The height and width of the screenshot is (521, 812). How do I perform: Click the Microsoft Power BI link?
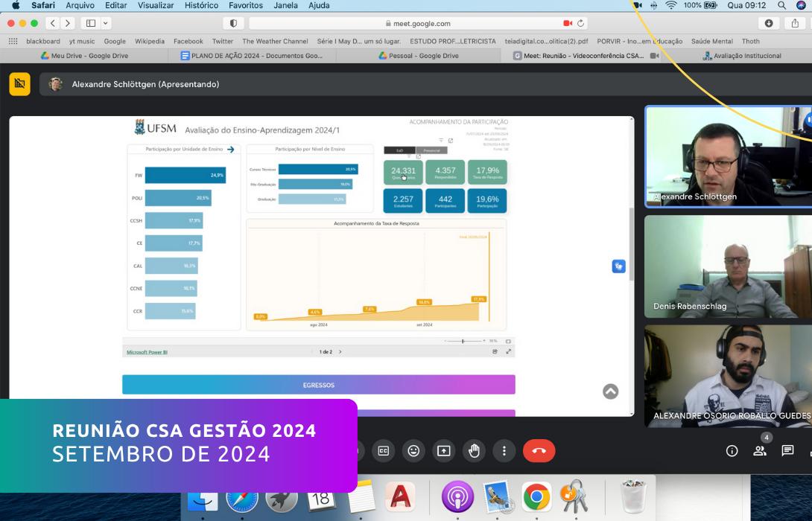147,351
